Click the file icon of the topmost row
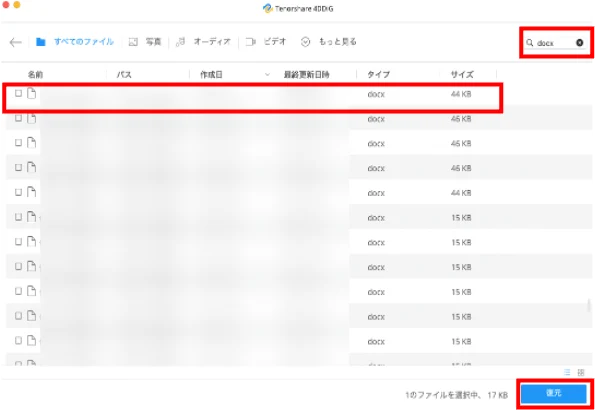Viewport: 595px width, 410px height. click(x=31, y=93)
